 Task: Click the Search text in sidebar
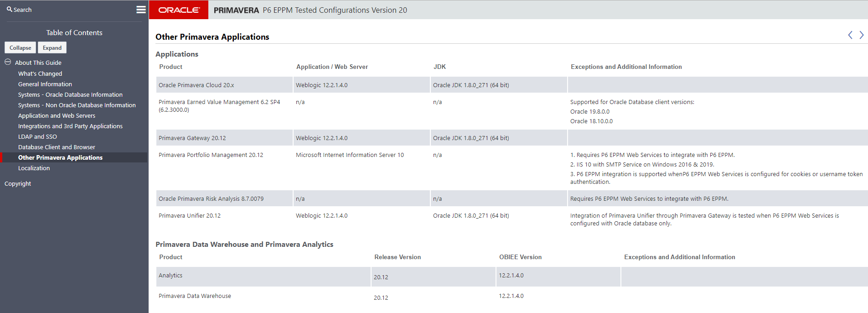click(x=22, y=10)
